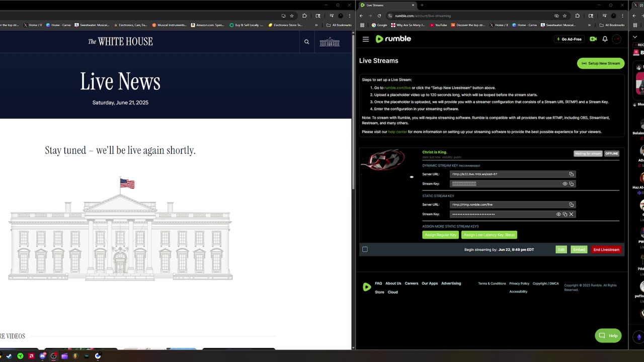Click the Rumble logo
Screen dimensions: 644x362
click(393, 39)
